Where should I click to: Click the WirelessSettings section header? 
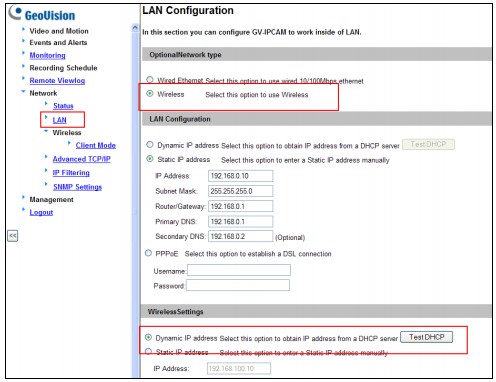tap(316, 312)
